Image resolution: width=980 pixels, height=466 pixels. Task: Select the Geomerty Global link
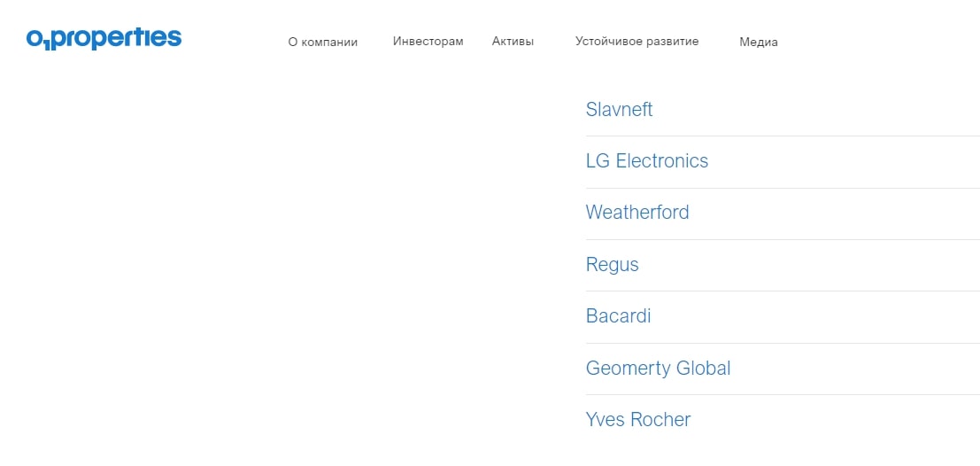(x=658, y=368)
